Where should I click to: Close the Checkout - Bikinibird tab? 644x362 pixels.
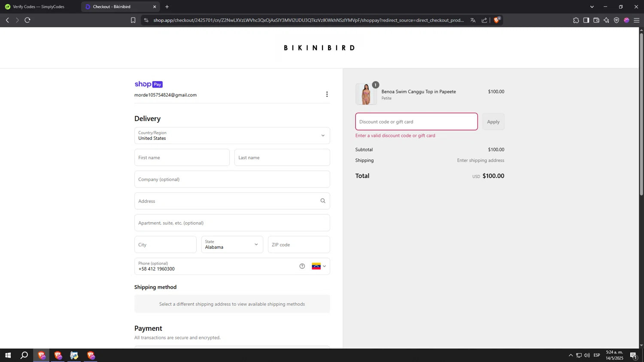(x=155, y=7)
